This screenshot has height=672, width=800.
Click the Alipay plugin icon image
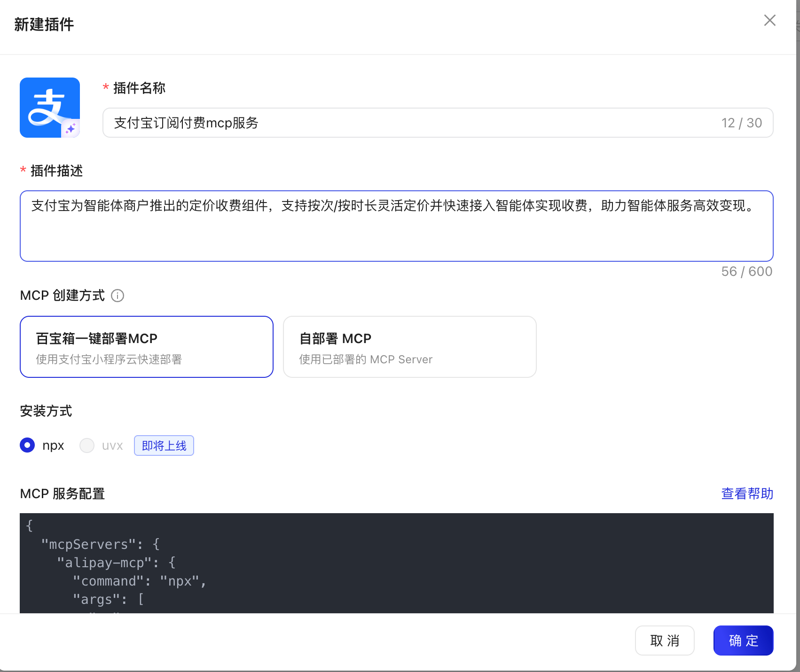tap(49, 107)
